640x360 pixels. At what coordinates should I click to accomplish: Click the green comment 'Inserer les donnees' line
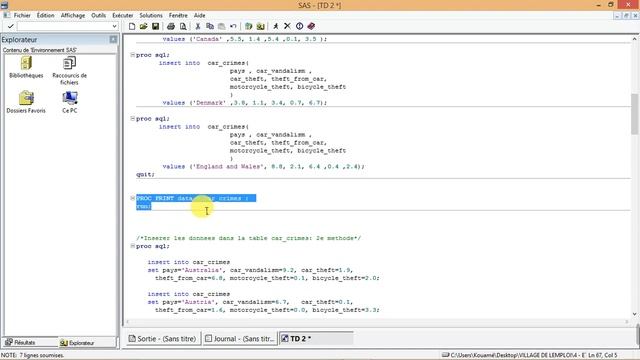tap(249, 238)
